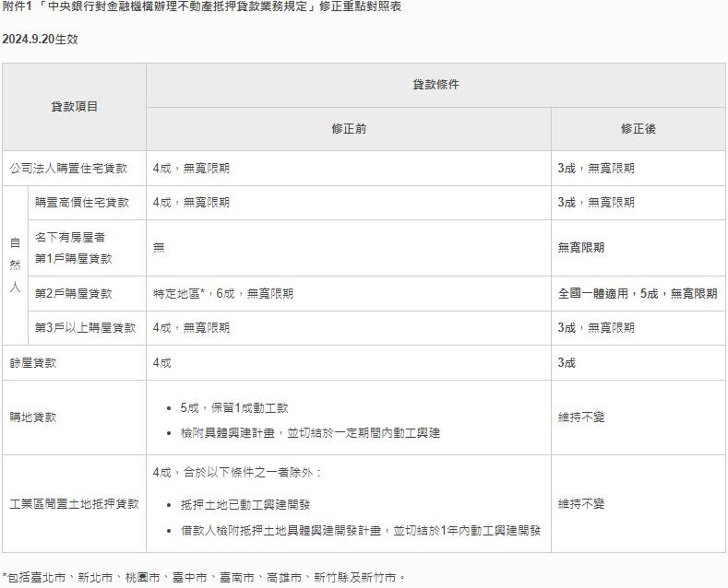Image resolution: width=728 pixels, height=588 pixels.
Task: Click the title starting with 附件1
Action: tap(202, 7)
